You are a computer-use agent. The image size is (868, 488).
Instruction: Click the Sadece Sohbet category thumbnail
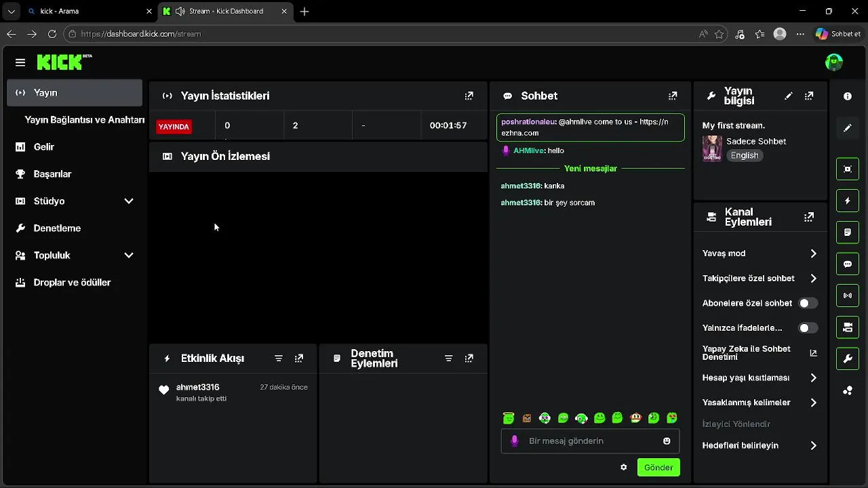[712, 148]
